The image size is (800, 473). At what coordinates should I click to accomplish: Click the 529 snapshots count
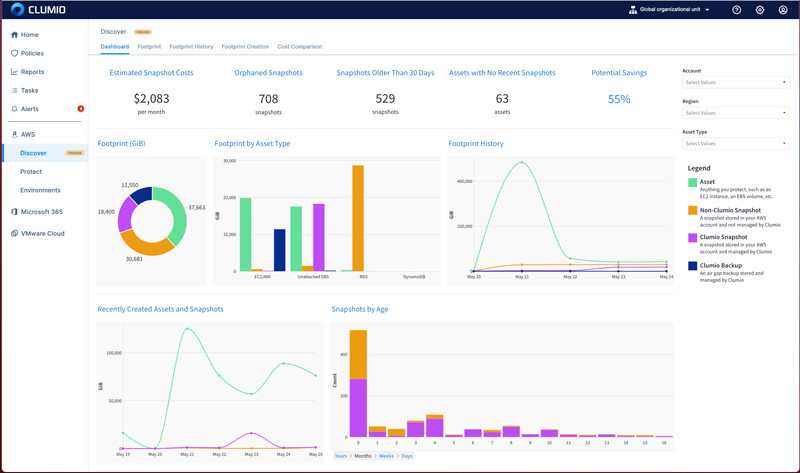(x=385, y=98)
